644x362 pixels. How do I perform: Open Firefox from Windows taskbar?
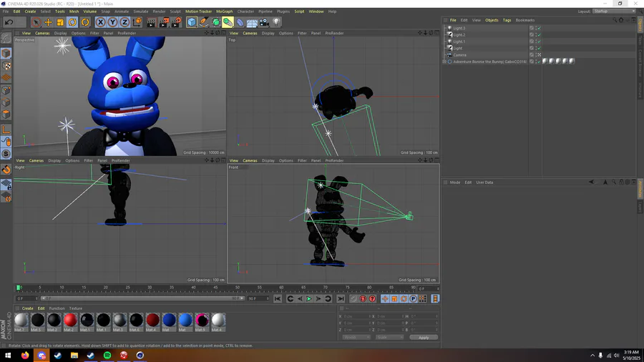(x=25, y=356)
